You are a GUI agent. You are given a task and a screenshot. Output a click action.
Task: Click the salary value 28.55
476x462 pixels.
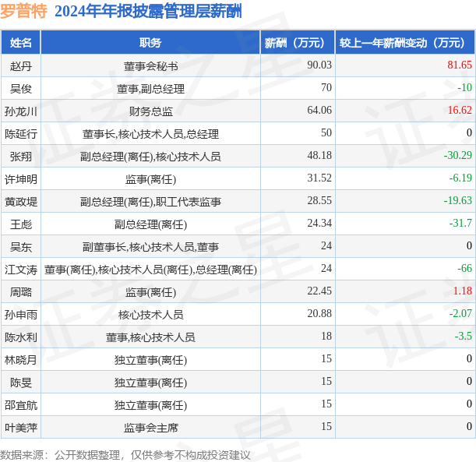click(319, 200)
